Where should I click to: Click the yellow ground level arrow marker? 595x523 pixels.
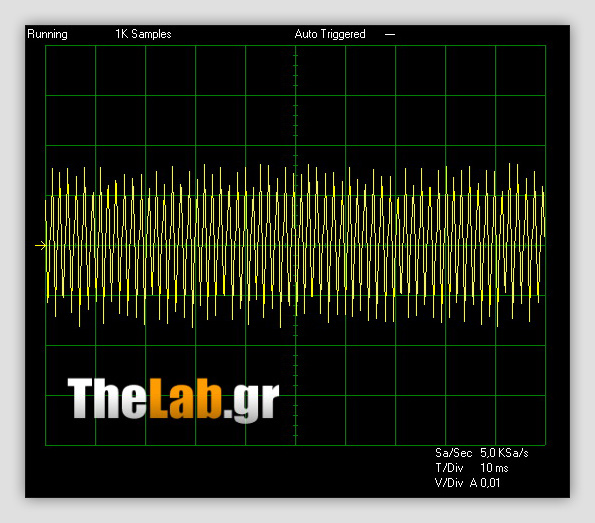(x=40, y=246)
